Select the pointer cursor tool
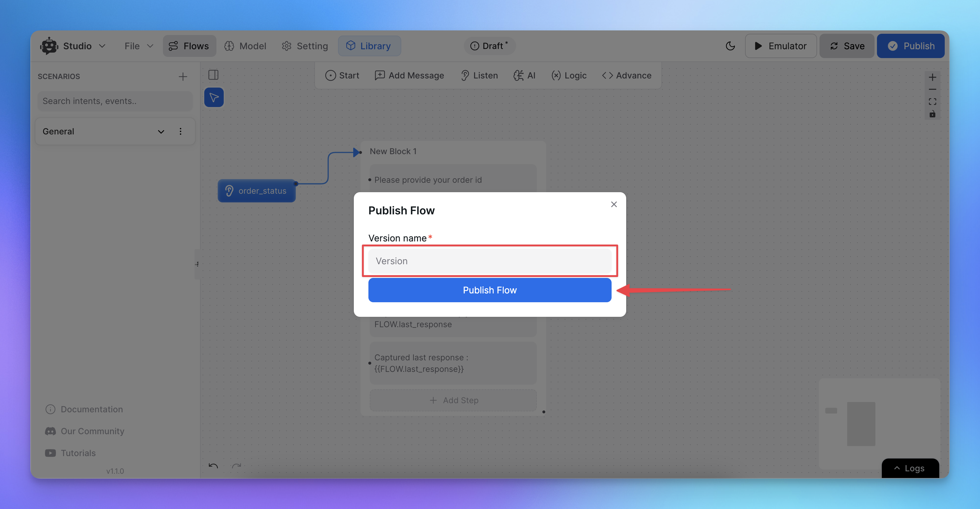 tap(214, 97)
